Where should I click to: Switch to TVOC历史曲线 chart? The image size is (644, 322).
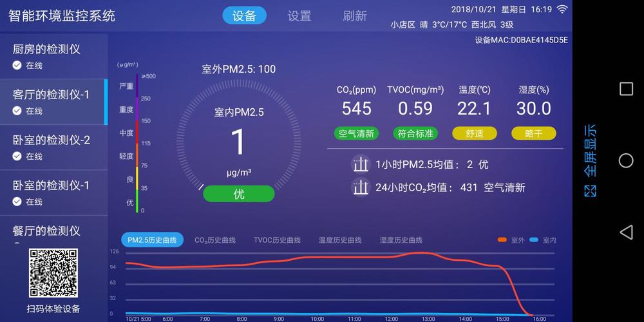(x=277, y=240)
